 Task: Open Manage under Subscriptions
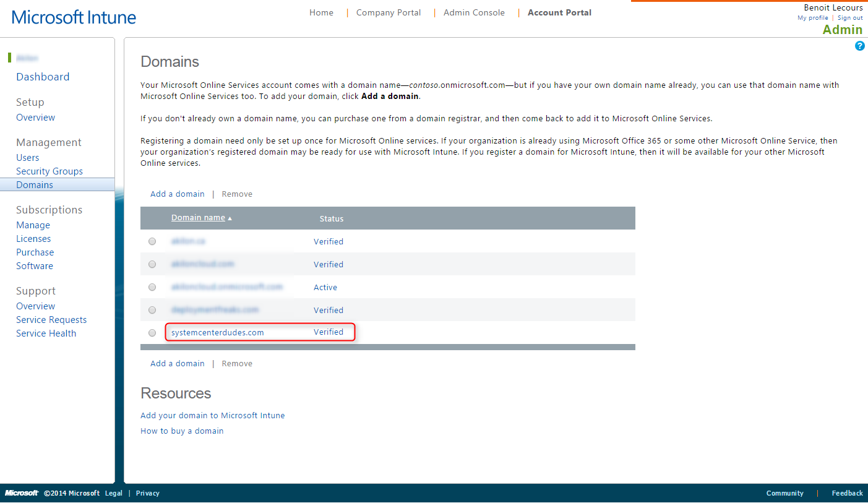coord(33,225)
